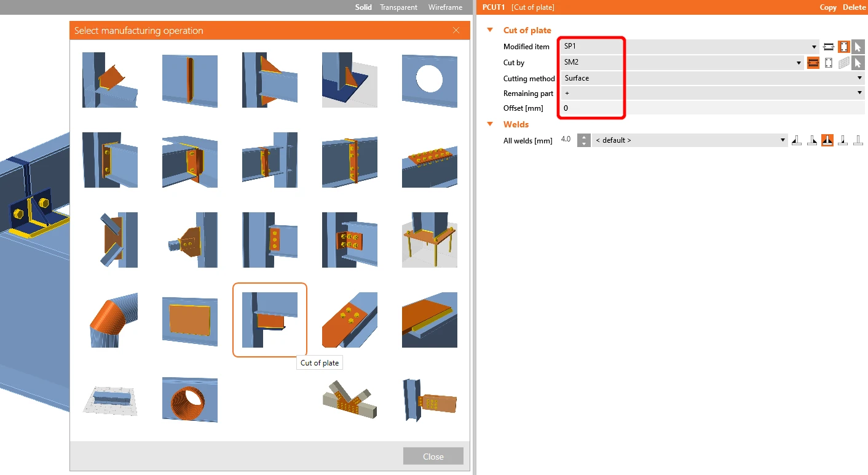This screenshot has height=475, width=868.
Task: Open the weld type < default > dropdown
Action: point(690,140)
